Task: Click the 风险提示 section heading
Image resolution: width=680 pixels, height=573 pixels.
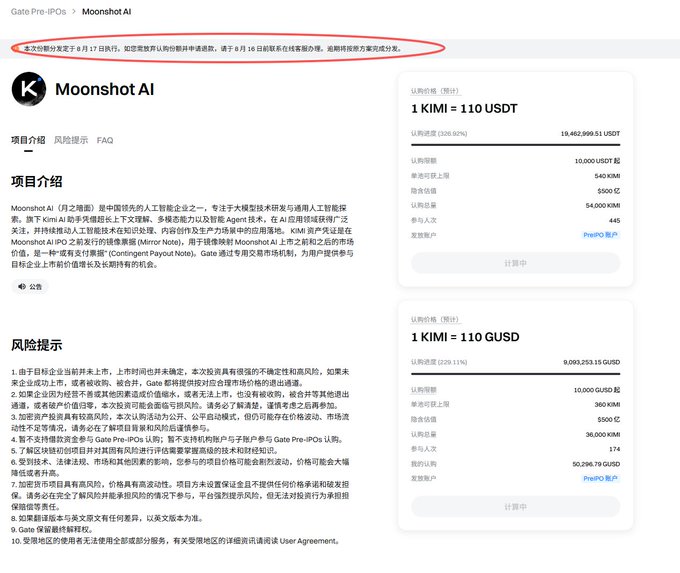Action: click(37, 345)
